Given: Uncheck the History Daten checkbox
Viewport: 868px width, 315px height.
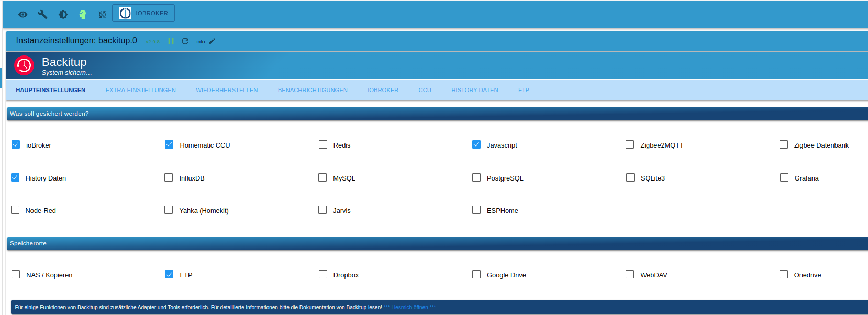Looking at the screenshot, I should click(15, 177).
